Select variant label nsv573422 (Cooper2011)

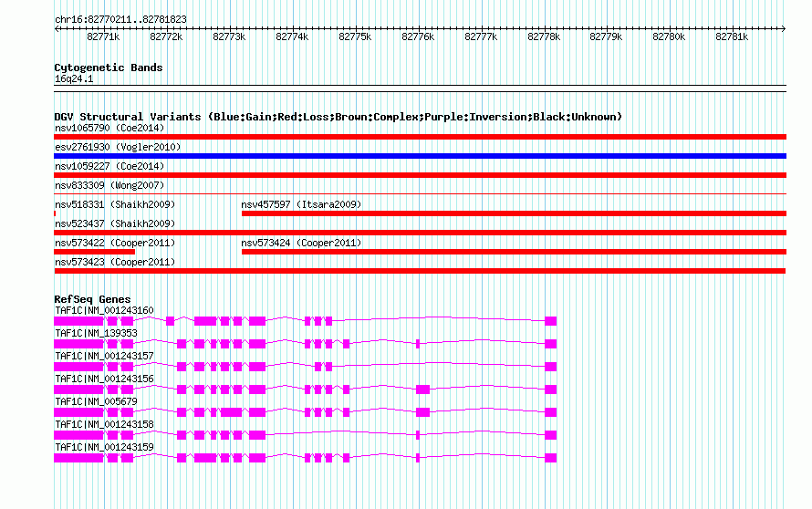tap(115, 243)
